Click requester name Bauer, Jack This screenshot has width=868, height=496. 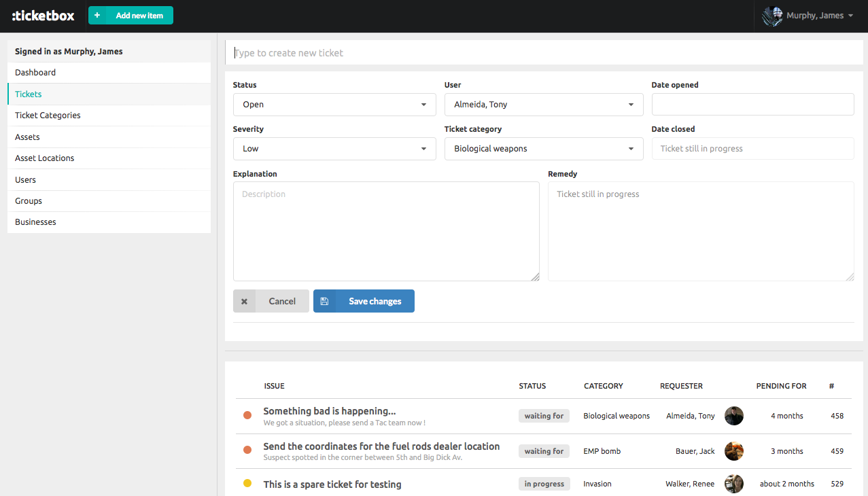695,451
